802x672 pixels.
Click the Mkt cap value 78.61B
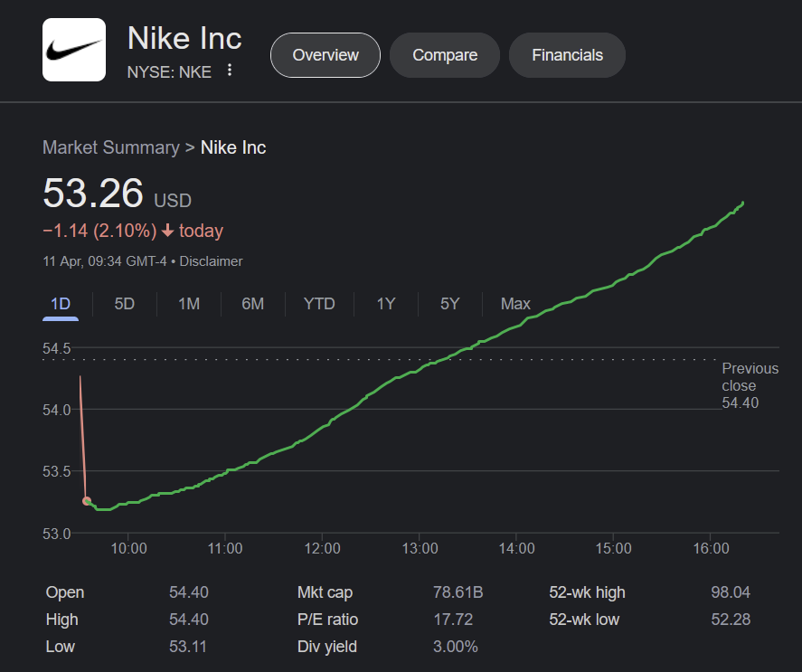coord(458,592)
